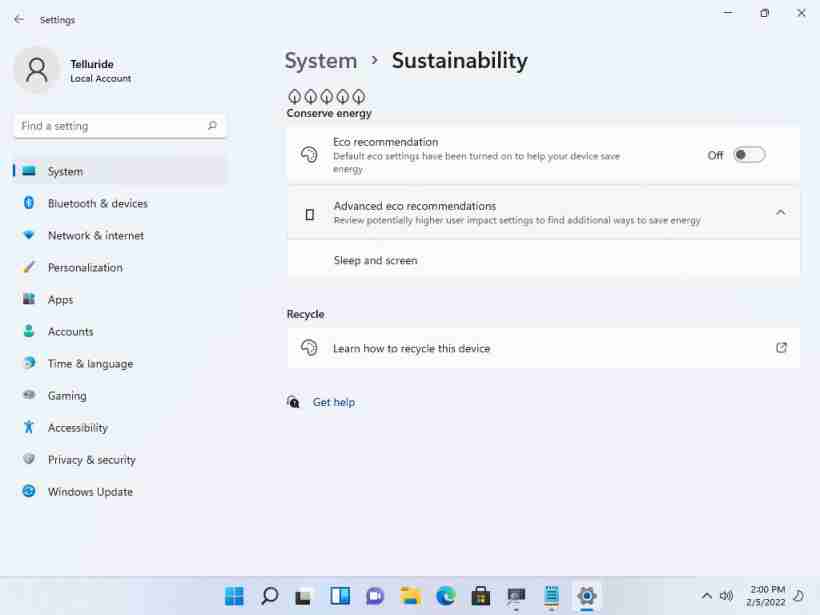Collapse the Advanced eco recommendations section
Screen dimensions: 820x615
[x=781, y=212]
